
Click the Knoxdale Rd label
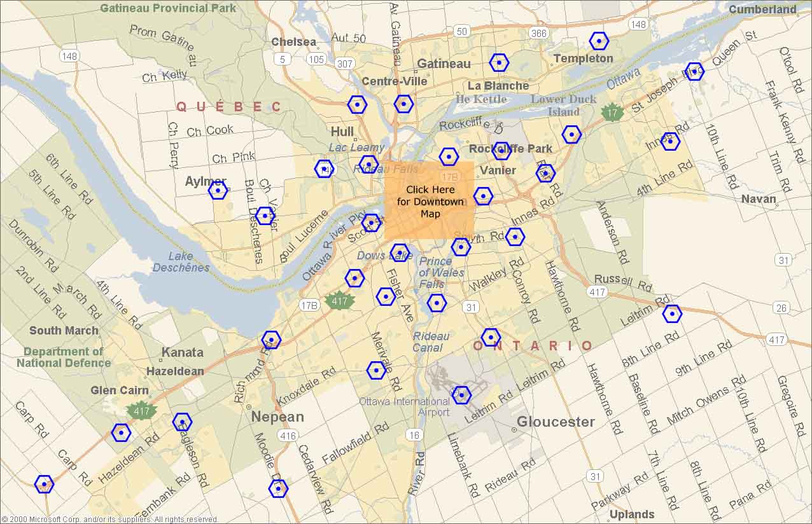coord(306,387)
